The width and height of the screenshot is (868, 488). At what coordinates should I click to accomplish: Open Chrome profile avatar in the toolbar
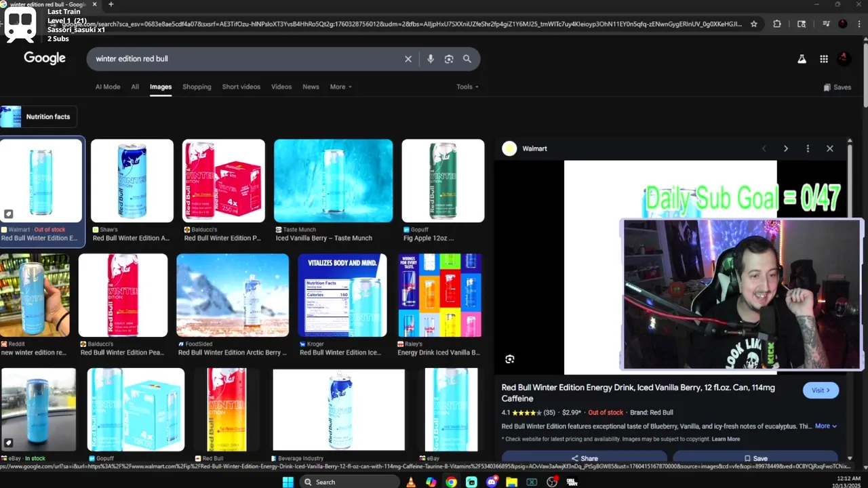point(843,24)
